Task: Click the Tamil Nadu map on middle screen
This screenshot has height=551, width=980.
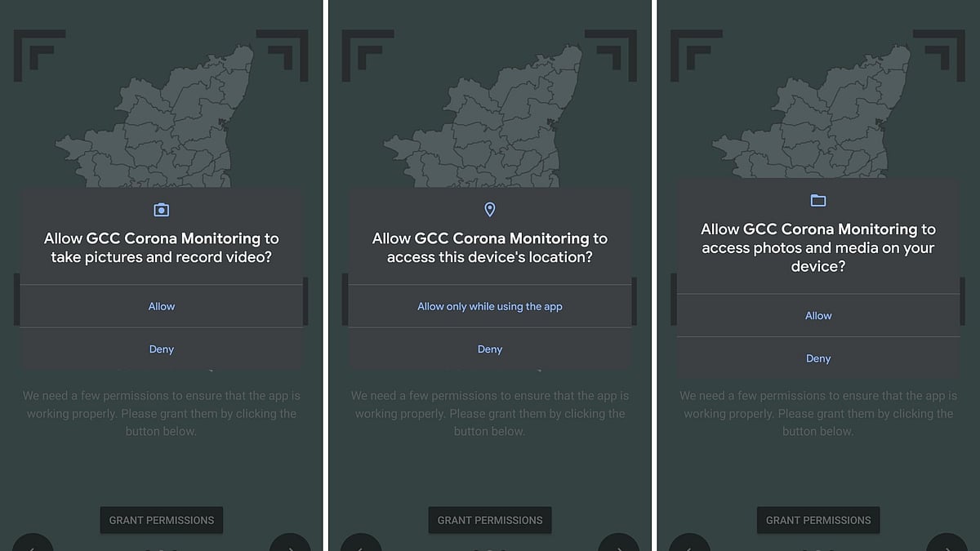Action: (x=482, y=116)
